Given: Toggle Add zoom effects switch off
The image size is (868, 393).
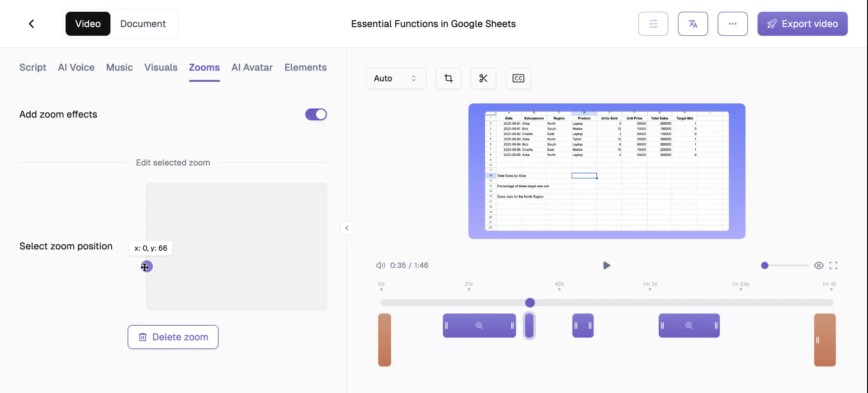Looking at the screenshot, I should coord(316,115).
